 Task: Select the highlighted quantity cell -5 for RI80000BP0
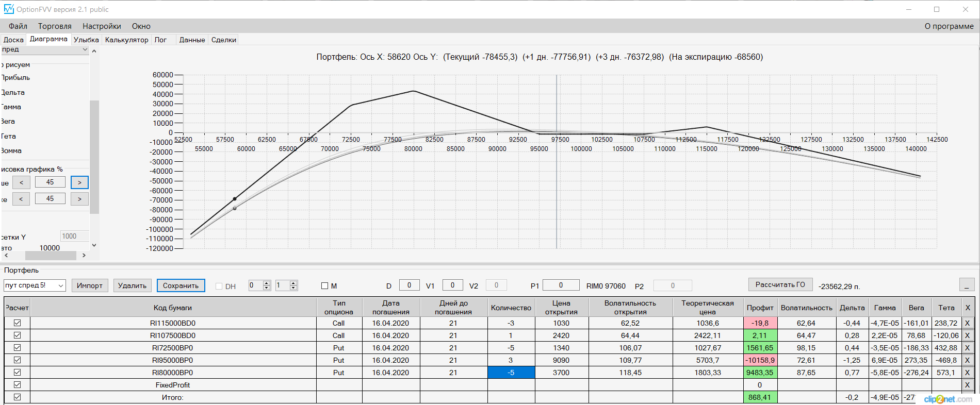[511, 373]
